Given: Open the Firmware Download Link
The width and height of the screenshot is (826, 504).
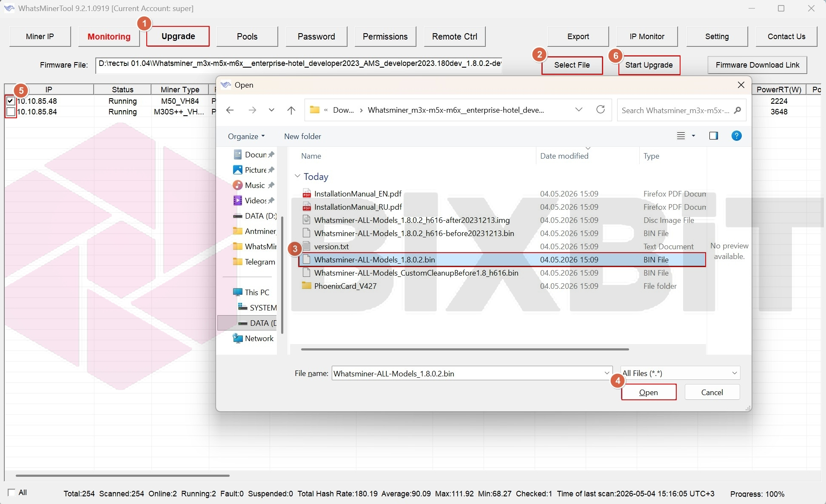Looking at the screenshot, I should 758,65.
